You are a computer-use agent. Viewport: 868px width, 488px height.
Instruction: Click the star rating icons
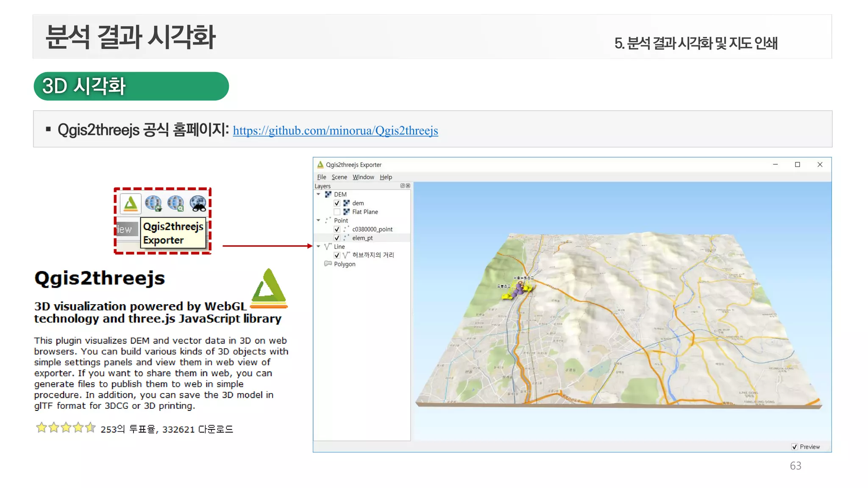pyautogui.click(x=66, y=428)
